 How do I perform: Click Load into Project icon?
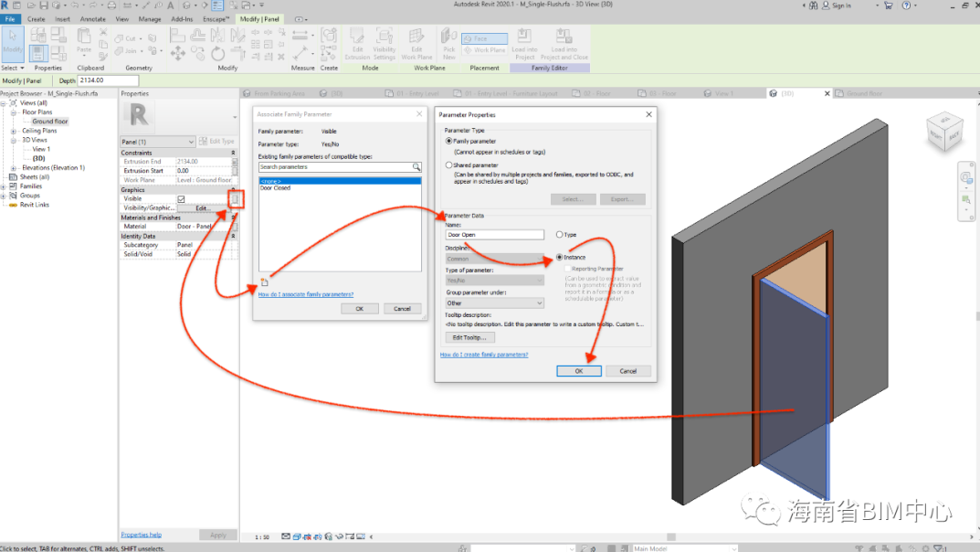[x=524, y=42]
